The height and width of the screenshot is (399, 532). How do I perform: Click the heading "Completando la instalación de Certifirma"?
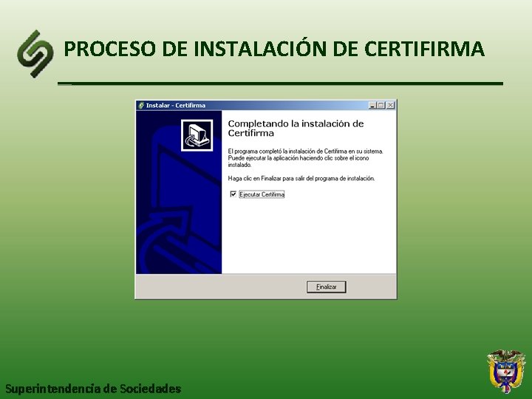click(296, 129)
